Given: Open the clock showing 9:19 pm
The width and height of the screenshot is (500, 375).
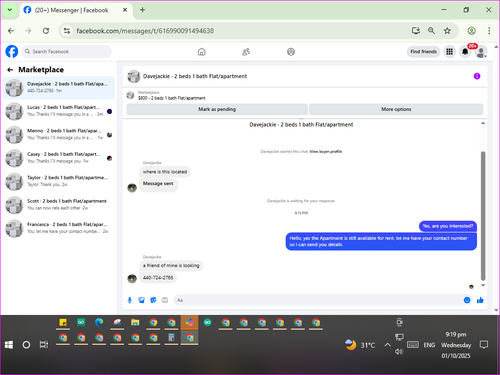Looking at the screenshot, I should pyautogui.click(x=456, y=345).
